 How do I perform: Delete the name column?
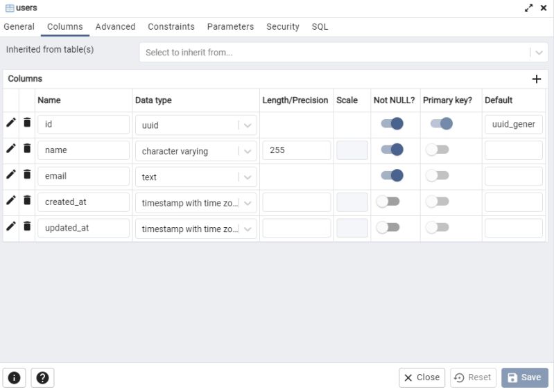(x=27, y=148)
